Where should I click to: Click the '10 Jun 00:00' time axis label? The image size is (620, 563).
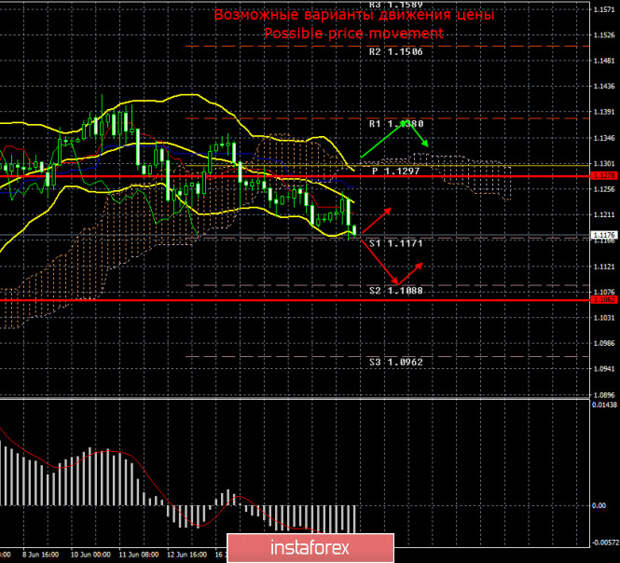(91, 555)
